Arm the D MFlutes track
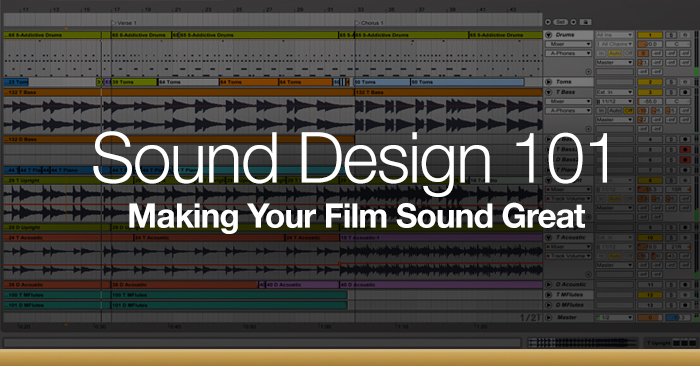 click(685, 305)
